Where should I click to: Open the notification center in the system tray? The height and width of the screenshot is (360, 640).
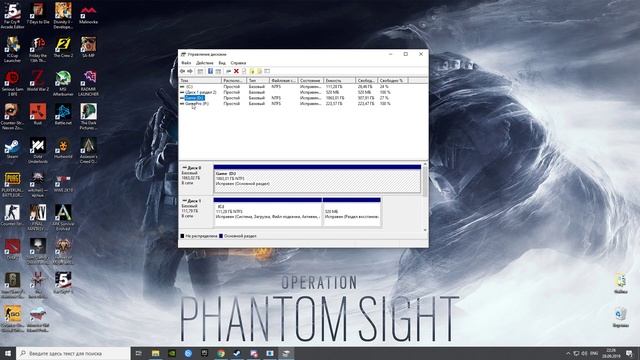tap(630, 353)
